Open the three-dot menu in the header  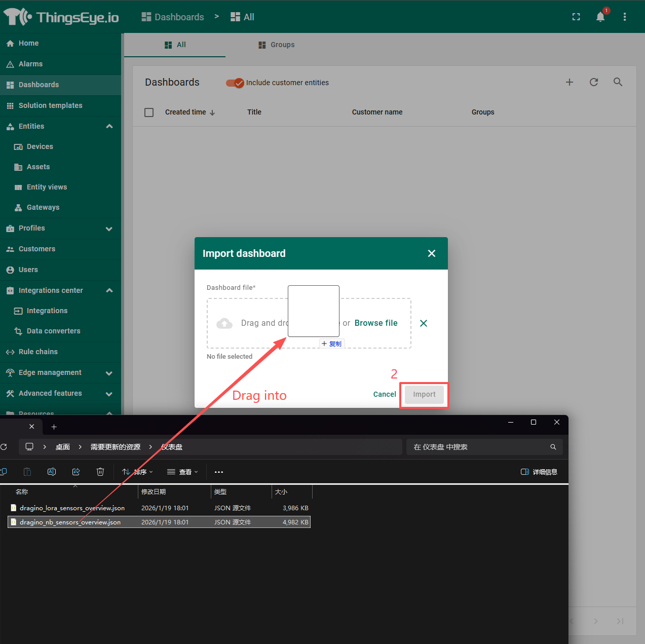[x=625, y=17]
